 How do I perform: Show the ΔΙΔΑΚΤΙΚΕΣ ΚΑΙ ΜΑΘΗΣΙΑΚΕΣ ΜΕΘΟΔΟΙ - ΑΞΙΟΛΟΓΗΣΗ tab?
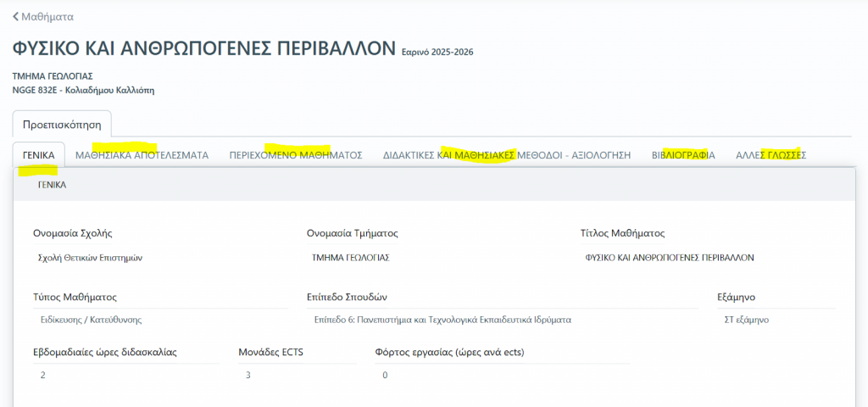(x=507, y=155)
